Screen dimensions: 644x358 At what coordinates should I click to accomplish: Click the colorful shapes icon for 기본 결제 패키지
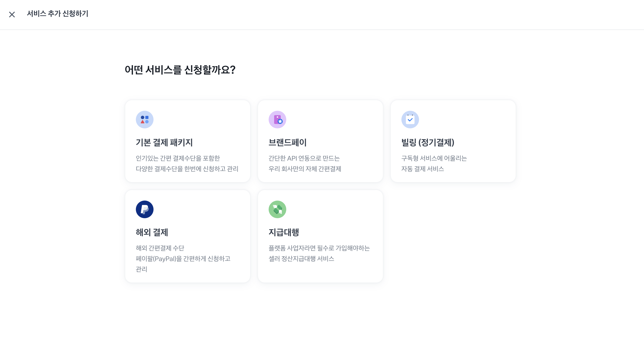144,120
